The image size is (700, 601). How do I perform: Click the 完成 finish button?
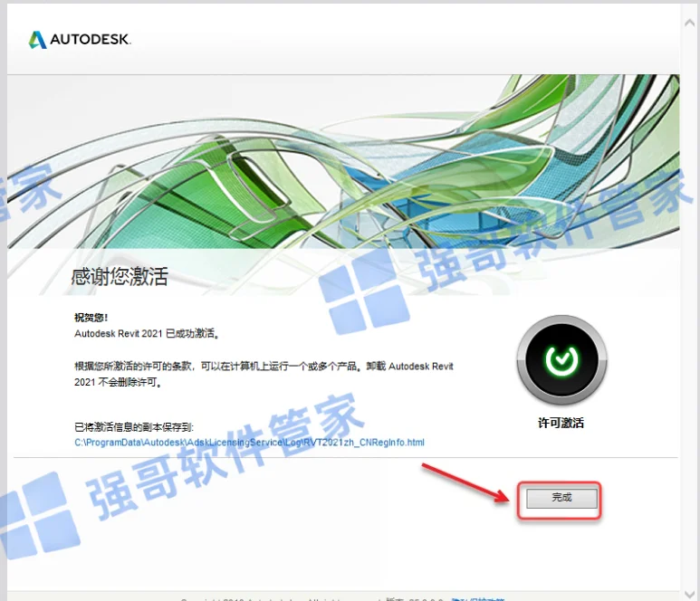[x=561, y=498]
